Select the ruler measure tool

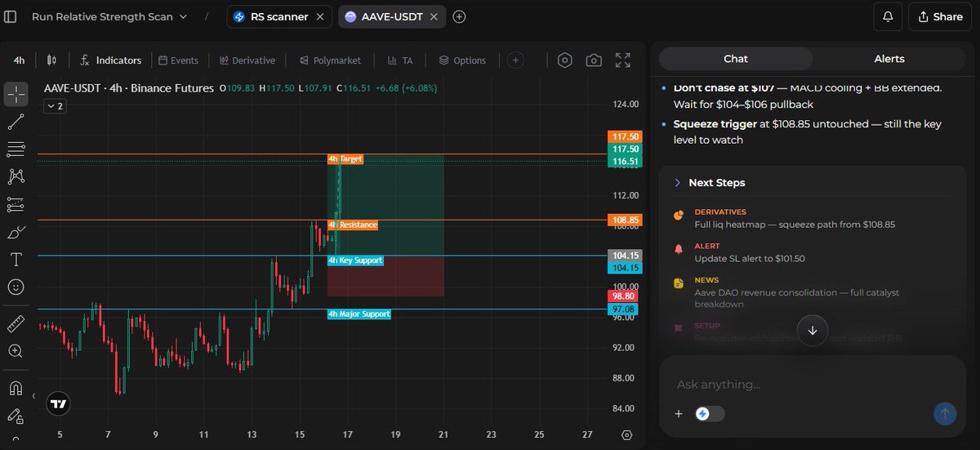(x=16, y=323)
